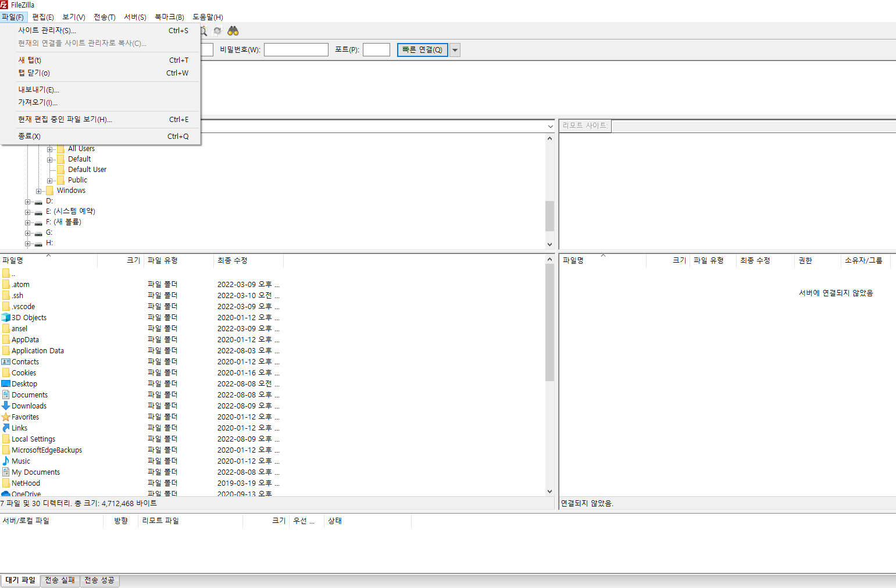Click the H: drive icon
This screenshot has width=896, height=588.
[x=38, y=243]
